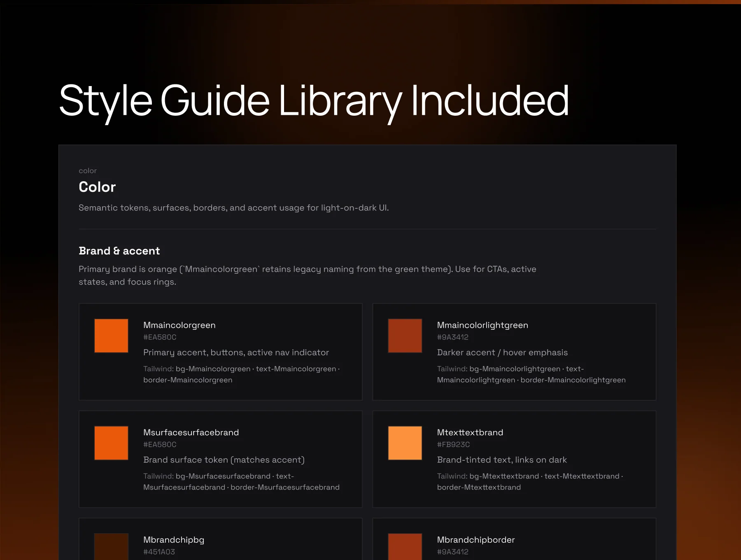Click the "Mmaincolorlightgreen" token name
This screenshot has width=741, height=560.
[x=482, y=325]
